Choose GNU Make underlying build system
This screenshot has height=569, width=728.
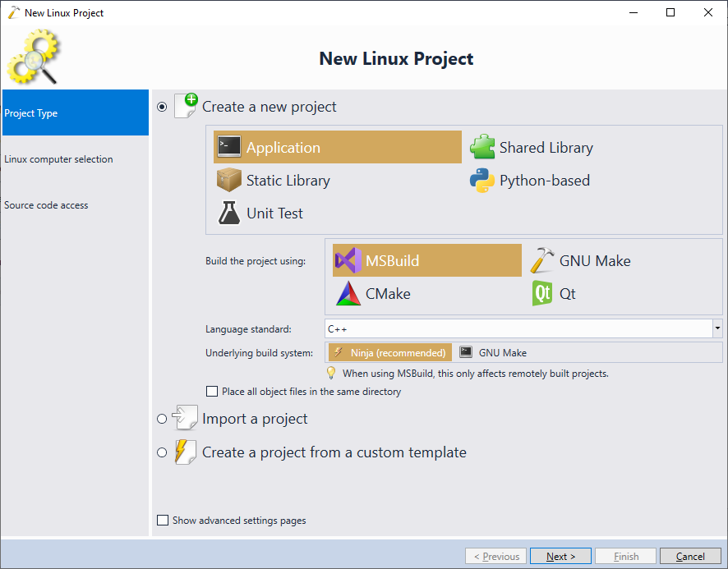(x=493, y=352)
